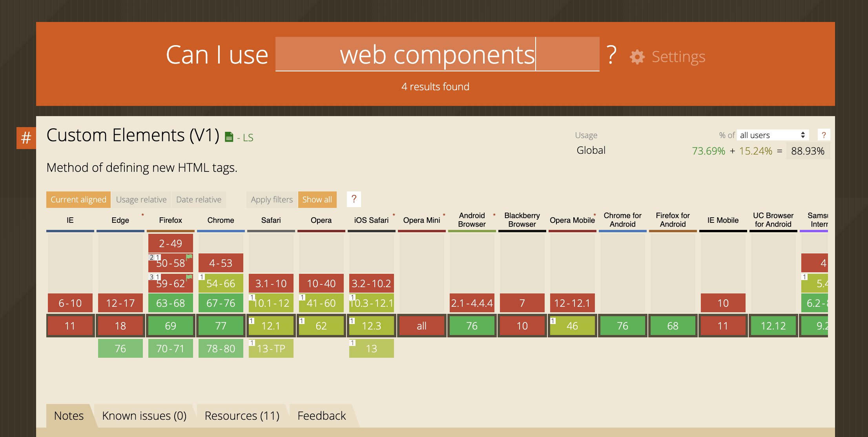Open the Resources (11) tab
This screenshot has width=868, height=437.
tap(242, 415)
